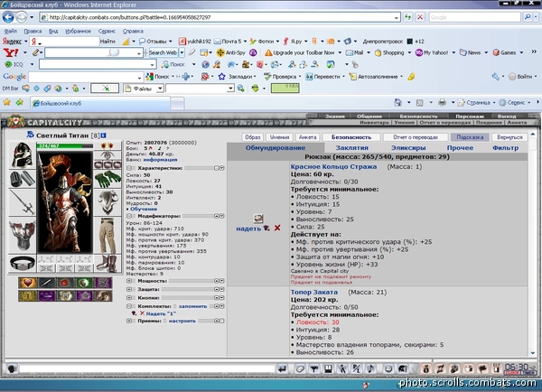This screenshot has height=392, width=542.
Task: Click the Умения button
Action: click(x=279, y=137)
